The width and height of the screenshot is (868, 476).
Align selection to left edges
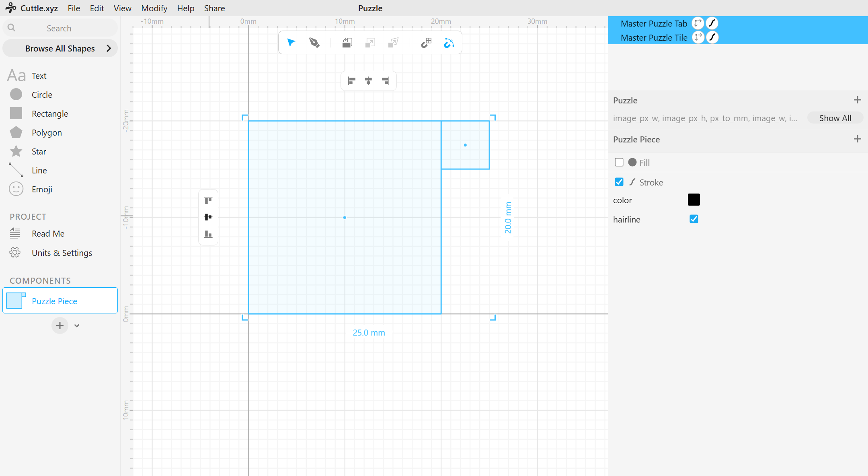click(x=352, y=81)
